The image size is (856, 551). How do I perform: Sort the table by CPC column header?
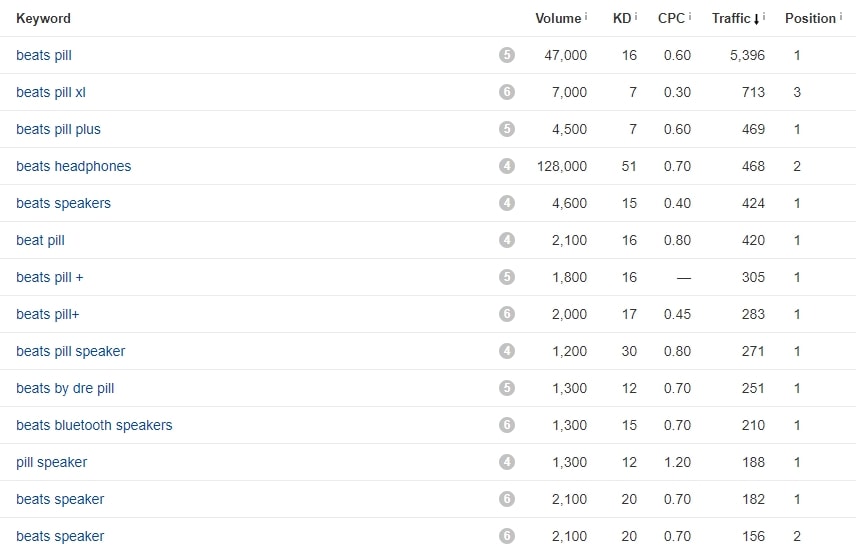click(671, 19)
